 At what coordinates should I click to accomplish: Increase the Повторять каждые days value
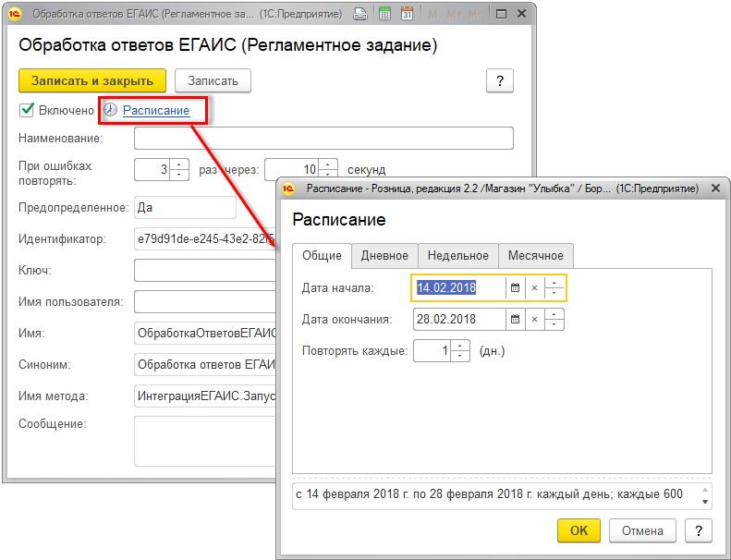pos(460,346)
